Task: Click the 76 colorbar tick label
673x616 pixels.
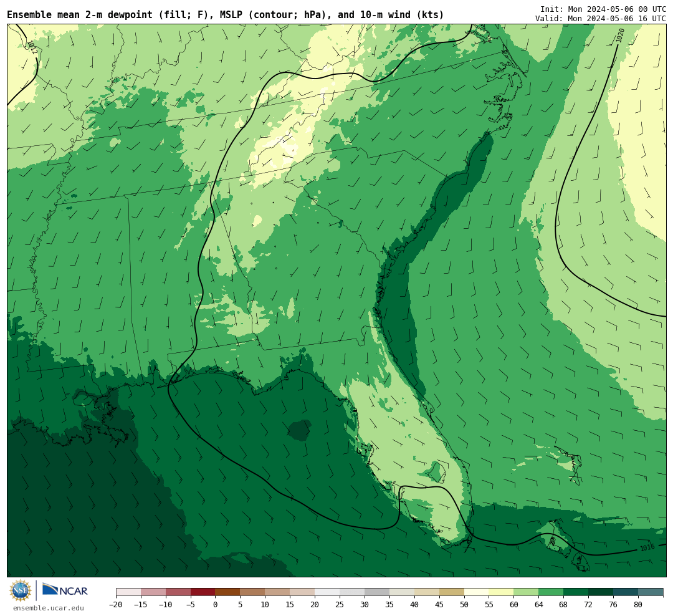Action: tap(613, 605)
